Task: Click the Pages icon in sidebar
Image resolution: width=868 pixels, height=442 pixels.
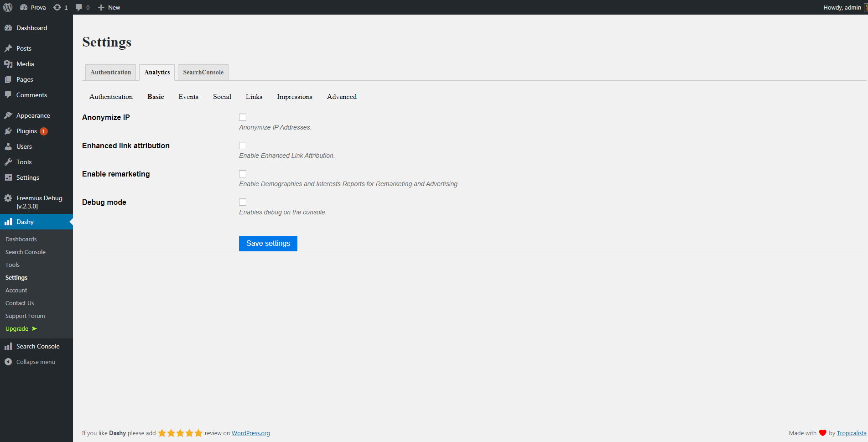Action: [8, 79]
